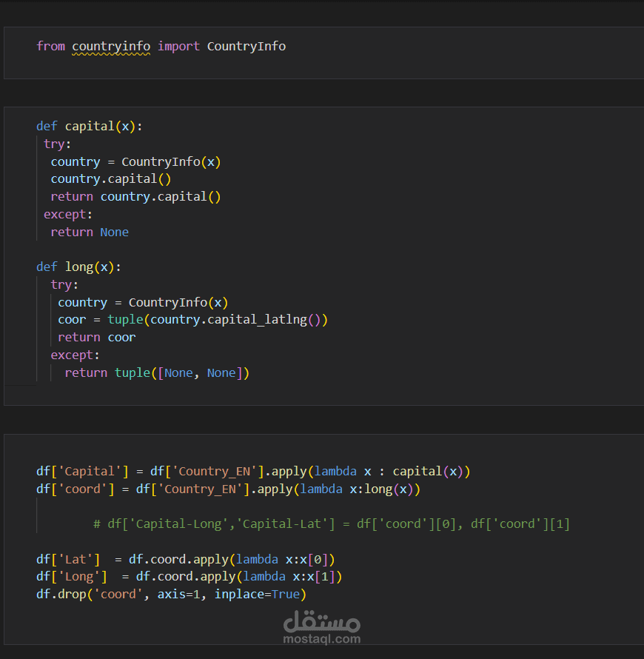644x659 pixels.
Task: Click 'except:' in the long function
Action: tap(76, 355)
